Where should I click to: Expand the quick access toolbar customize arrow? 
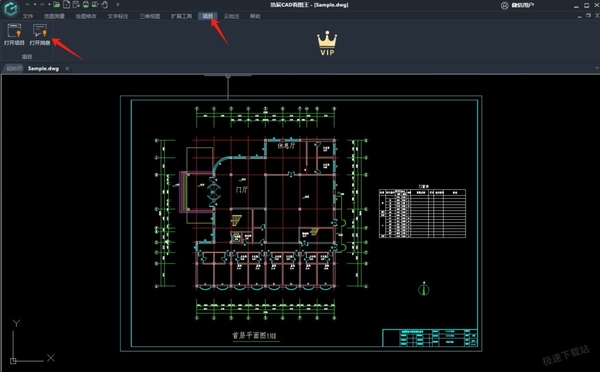click(x=118, y=5)
